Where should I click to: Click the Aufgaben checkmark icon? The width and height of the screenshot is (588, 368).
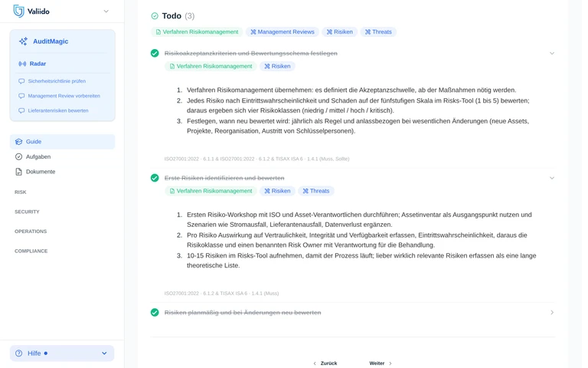[x=18, y=156]
